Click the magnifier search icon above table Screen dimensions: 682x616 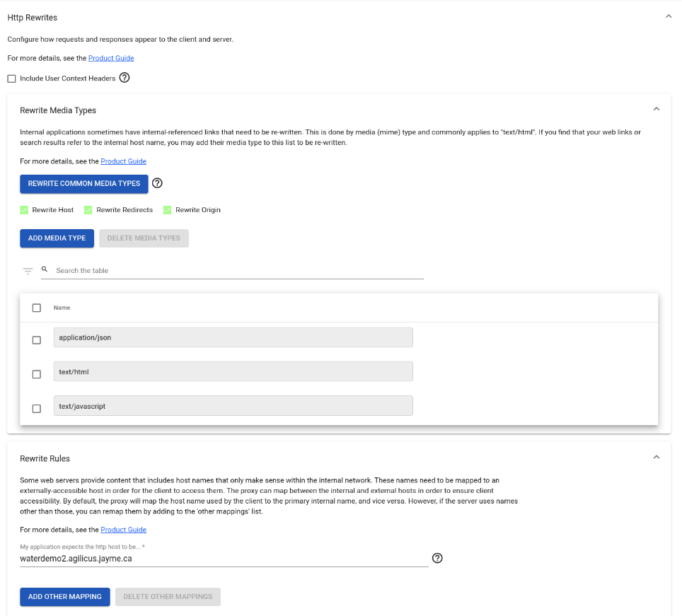pos(45,269)
